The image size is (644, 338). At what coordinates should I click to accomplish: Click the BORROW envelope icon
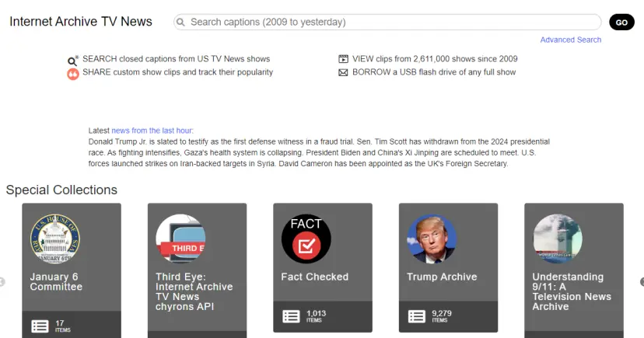click(x=343, y=72)
